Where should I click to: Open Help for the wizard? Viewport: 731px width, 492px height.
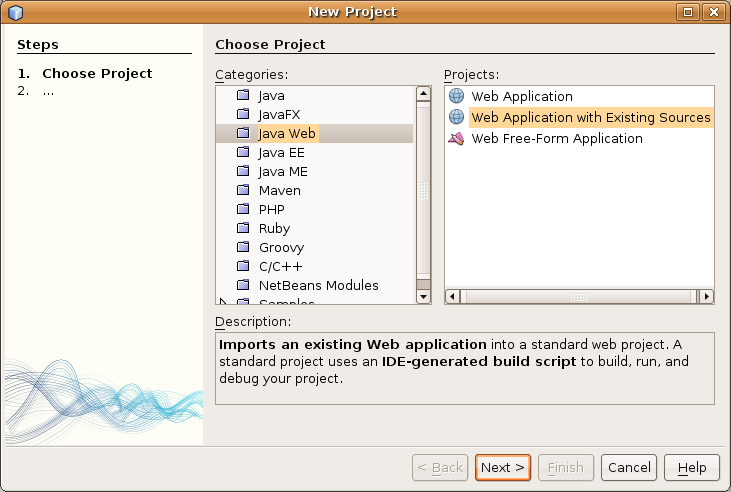692,467
